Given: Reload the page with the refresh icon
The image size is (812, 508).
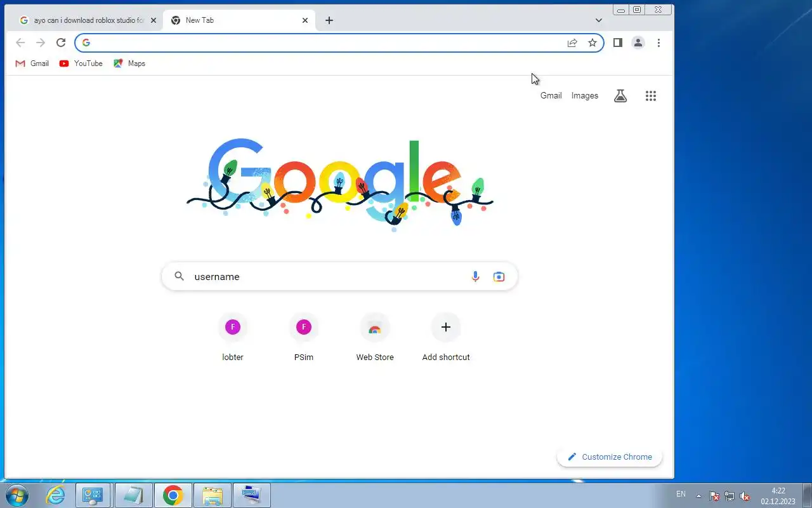Looking at the screenshot, I should [61, 43].
